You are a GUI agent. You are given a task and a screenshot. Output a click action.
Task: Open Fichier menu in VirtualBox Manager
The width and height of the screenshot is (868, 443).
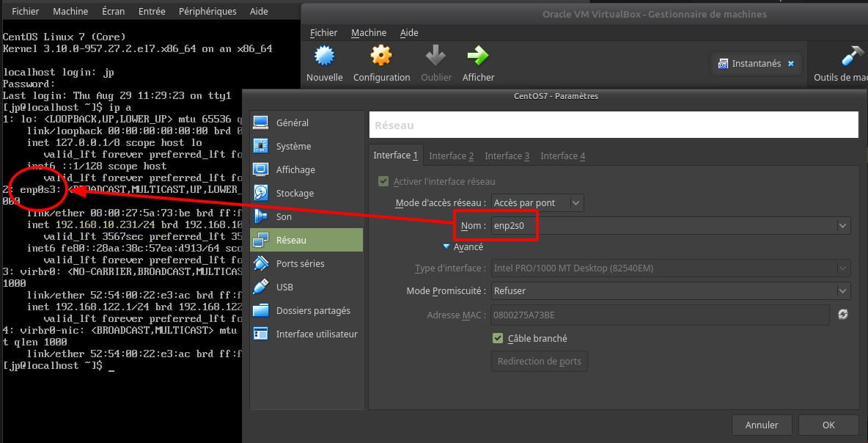click(323, 33)
